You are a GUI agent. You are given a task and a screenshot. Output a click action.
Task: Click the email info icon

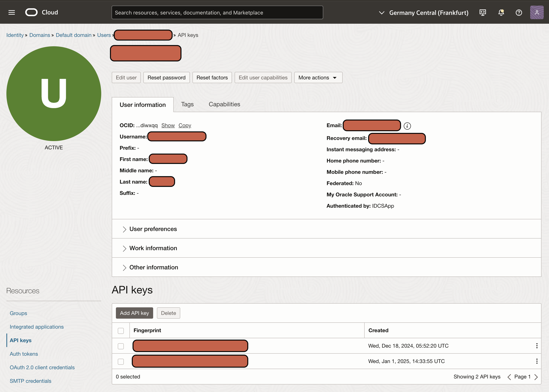click(407, 126)
